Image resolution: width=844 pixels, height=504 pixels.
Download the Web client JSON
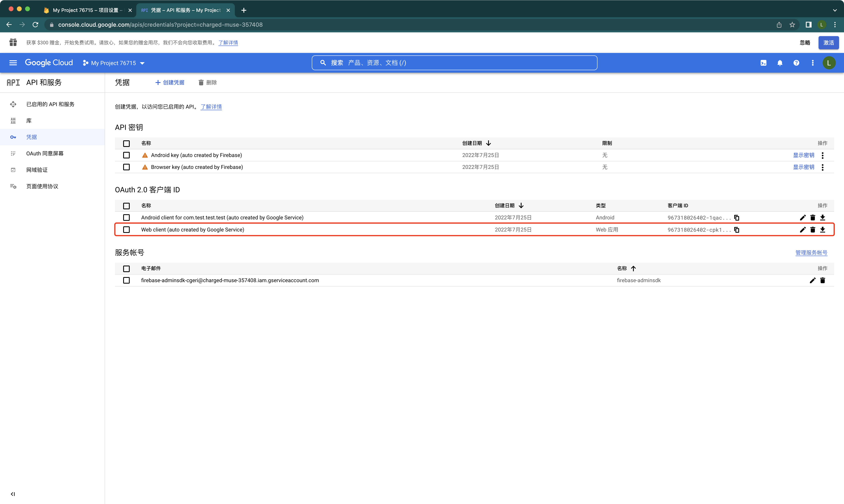pyautogui.click(x=822, y=230)
